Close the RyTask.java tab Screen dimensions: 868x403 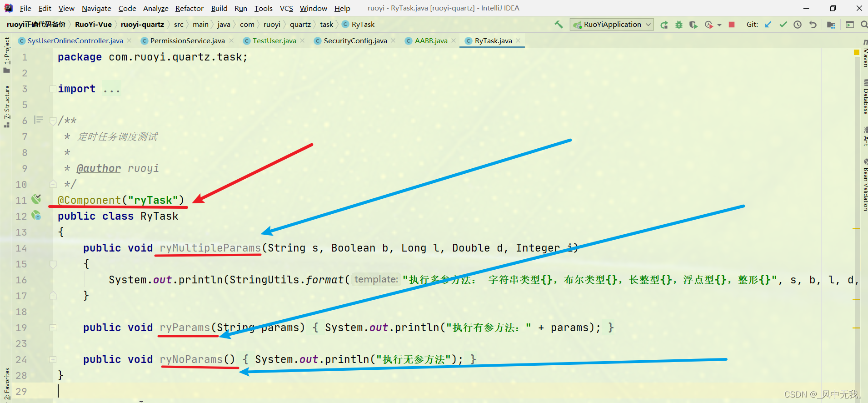pos(518,41)
